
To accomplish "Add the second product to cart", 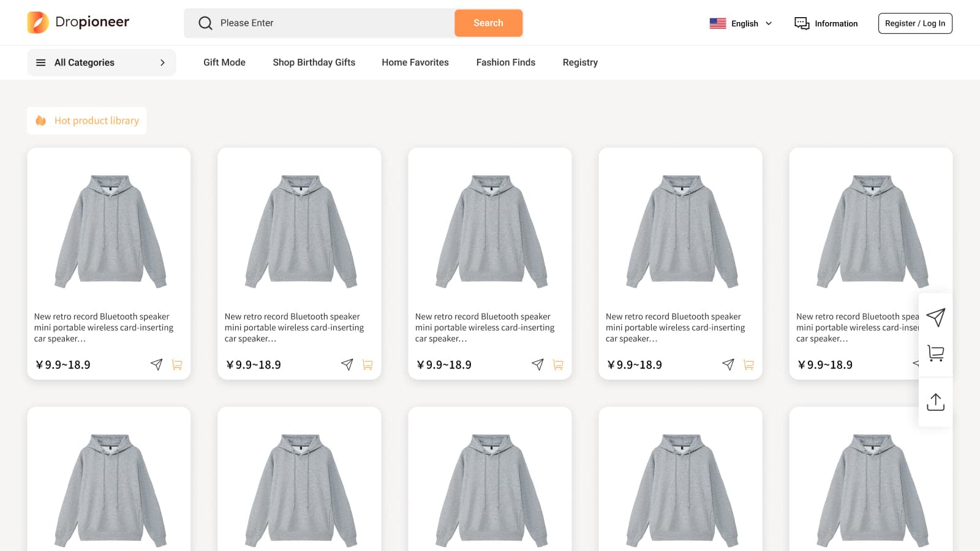I will (367, 365).
